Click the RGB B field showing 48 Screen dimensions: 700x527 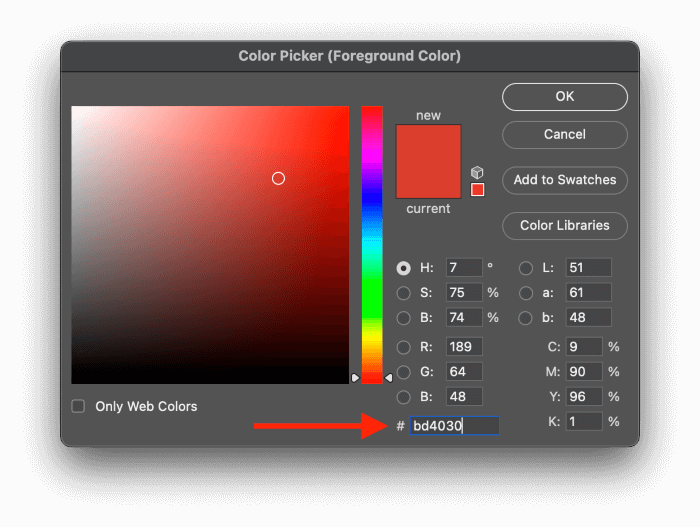pos(464,397)
